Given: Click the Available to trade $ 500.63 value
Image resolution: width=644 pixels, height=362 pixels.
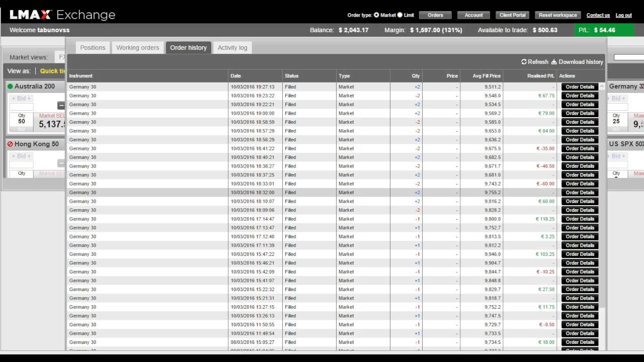Looking at the screenshot, I should (x=545, y=30).
